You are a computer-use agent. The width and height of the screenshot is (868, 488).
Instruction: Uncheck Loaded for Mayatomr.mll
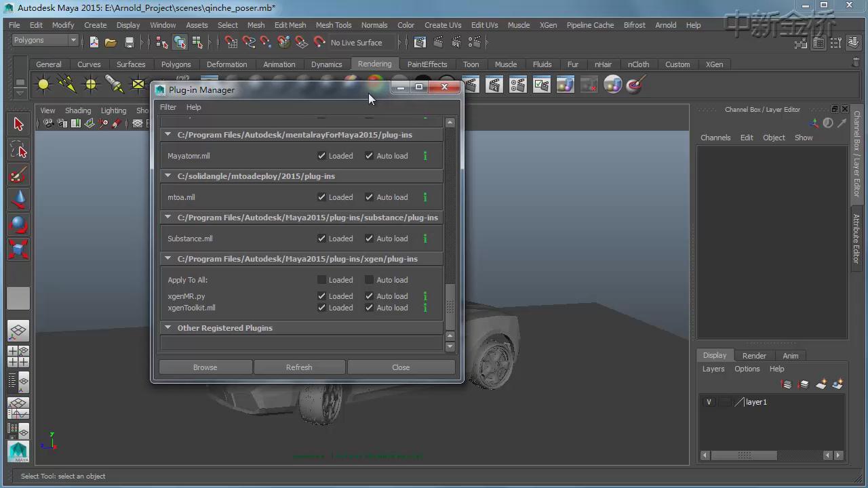(x=321, y=156)
